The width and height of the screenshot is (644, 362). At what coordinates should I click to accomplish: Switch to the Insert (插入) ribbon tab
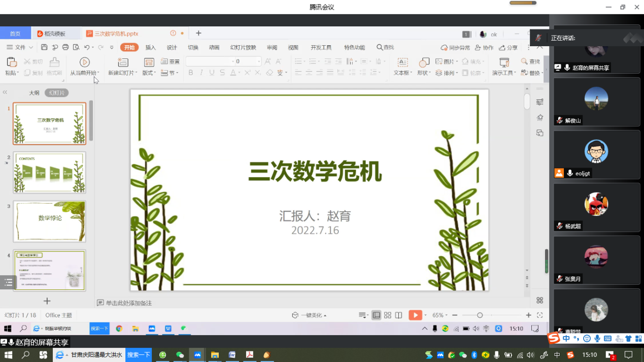[x=151, y=47]
